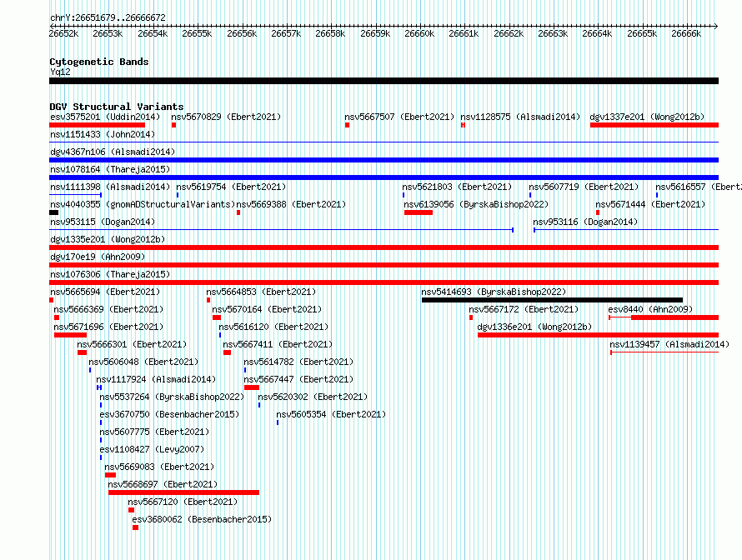Click nsv1128575 (Alsmadi2014) variant label
This screenshot has height=560, width=742.
(520, 117)
